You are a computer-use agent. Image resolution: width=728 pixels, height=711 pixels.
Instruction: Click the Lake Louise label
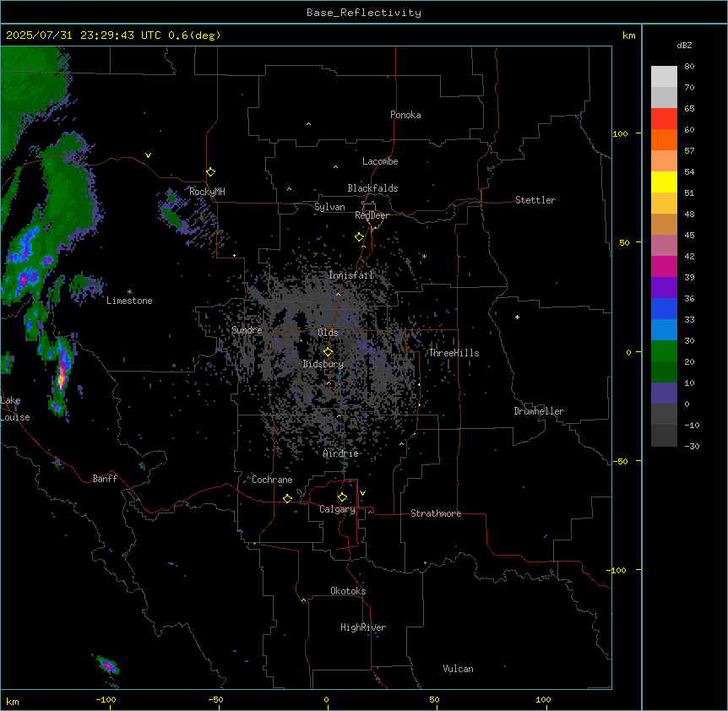pyautogui.click(x=15, y=409)
